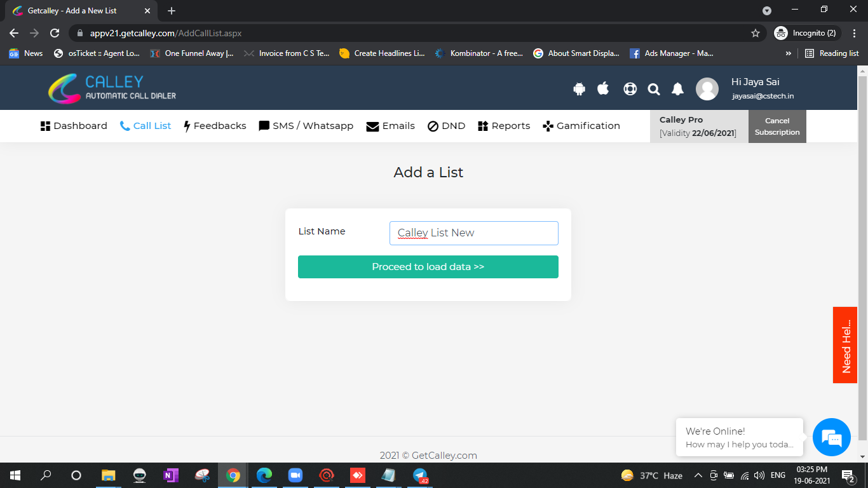This screenshot has width=868, height=488.
Task: Open the Gamification menu item
Action: (x=581, y=126)
